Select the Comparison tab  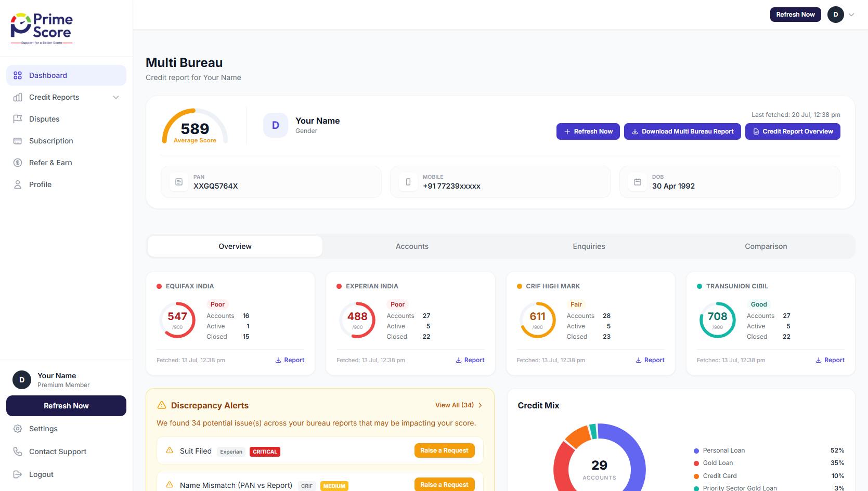(766, 246)
